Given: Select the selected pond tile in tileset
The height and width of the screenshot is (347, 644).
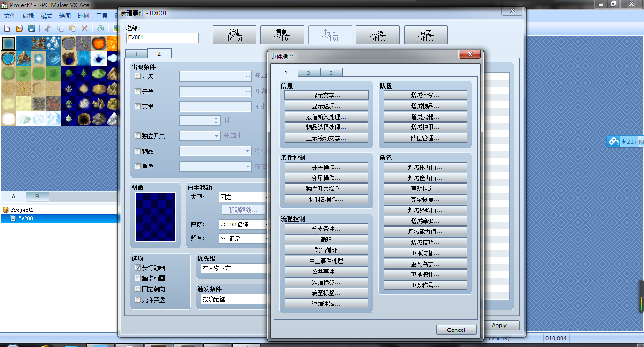Looking at the screenshot, I should pos(8,43).
